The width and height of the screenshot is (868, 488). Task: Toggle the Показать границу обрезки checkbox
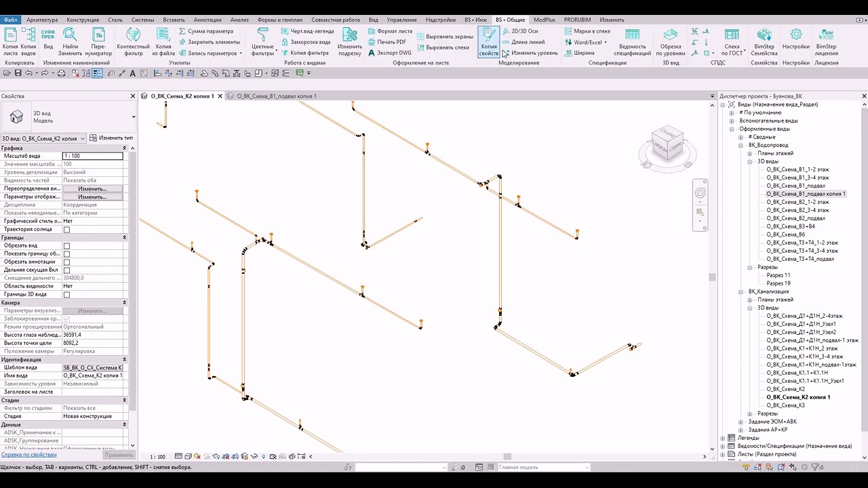66,254
